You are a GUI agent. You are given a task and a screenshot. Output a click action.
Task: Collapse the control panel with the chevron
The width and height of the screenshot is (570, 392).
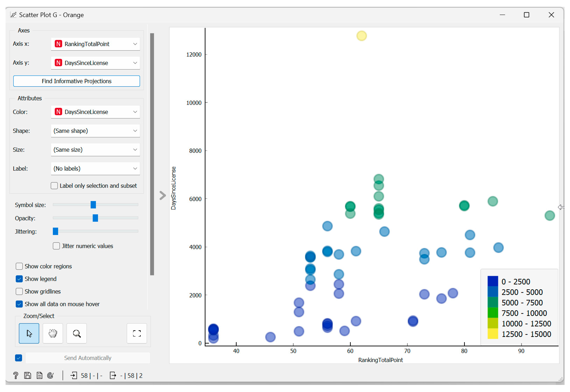tap(162, 196)
